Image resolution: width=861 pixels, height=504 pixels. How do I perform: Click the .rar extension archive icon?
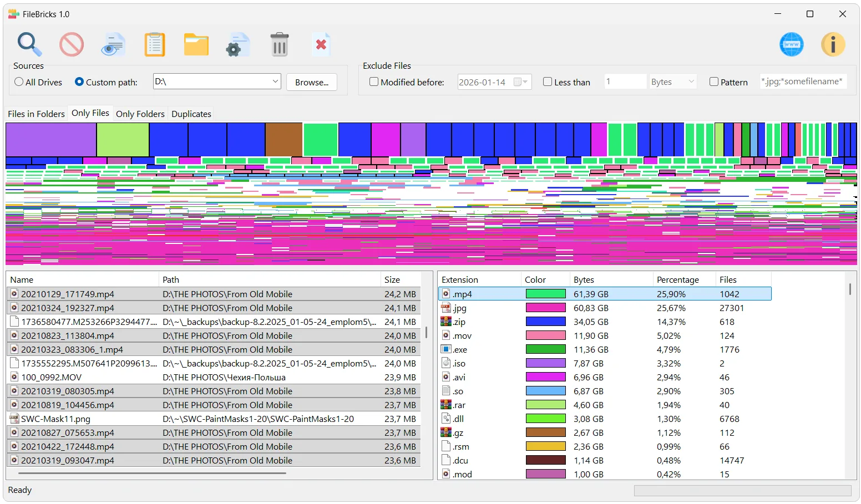click(x=446, y=405)
